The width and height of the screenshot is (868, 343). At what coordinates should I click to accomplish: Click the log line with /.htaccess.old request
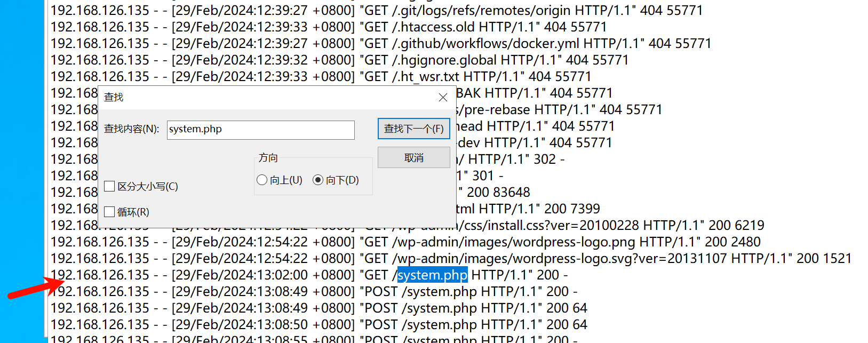coord(329,27)
